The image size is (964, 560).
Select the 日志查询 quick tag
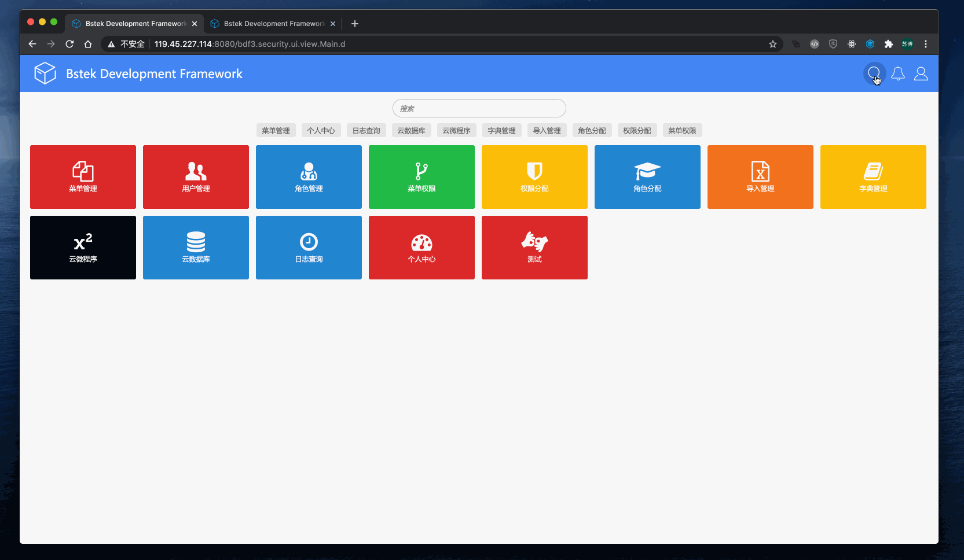click(x=366, y=131)
